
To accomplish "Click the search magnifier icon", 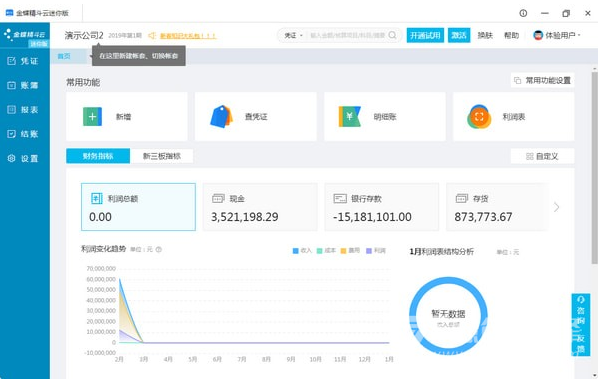I will [x=392, y=35].
